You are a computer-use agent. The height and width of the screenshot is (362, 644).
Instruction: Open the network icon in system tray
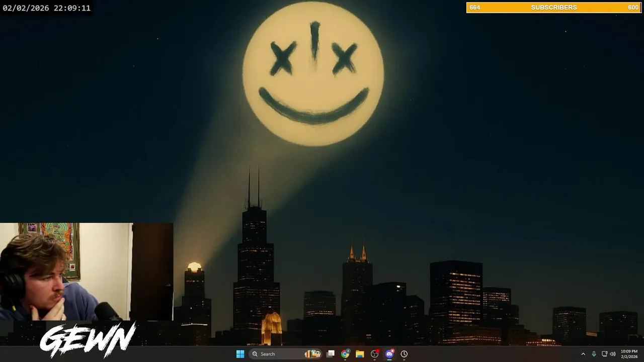604,354
